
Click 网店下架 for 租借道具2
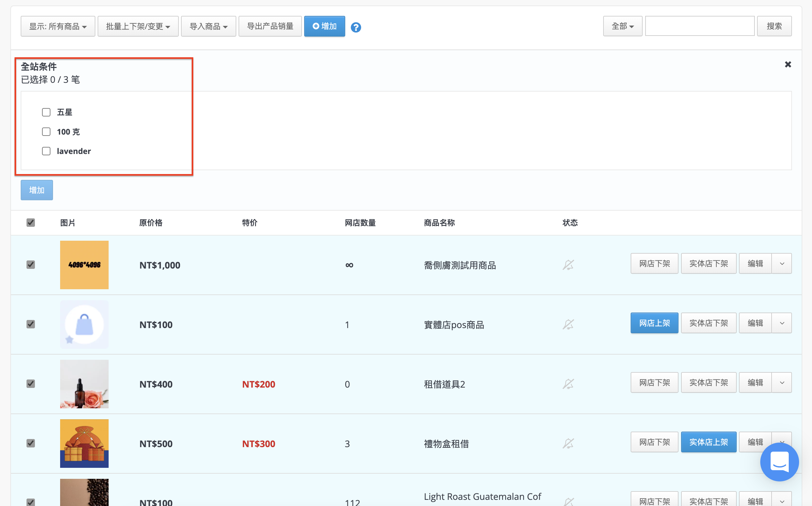pyautogui.click(x=654, y=383)
